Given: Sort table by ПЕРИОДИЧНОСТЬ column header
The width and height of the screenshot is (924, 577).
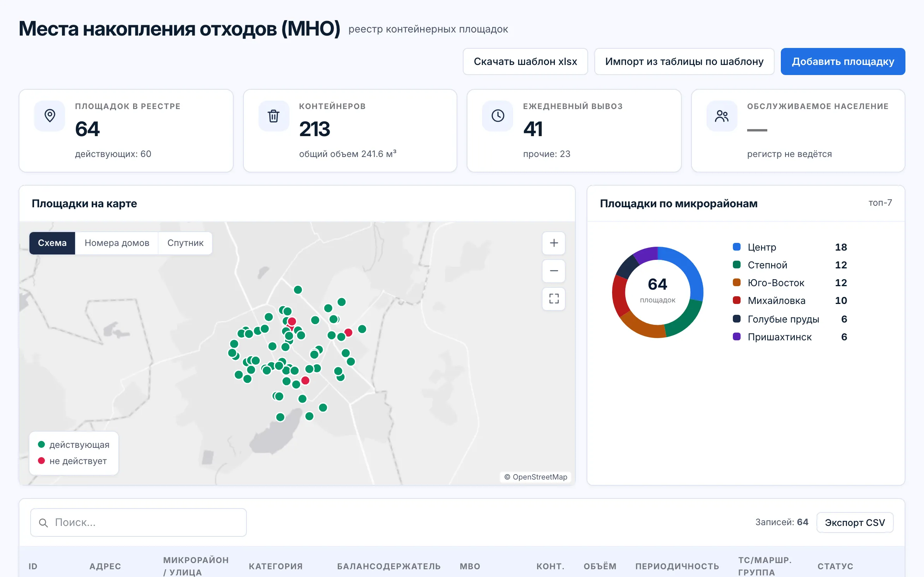Looking at the screenshot, I should click(x=677, y=566).
